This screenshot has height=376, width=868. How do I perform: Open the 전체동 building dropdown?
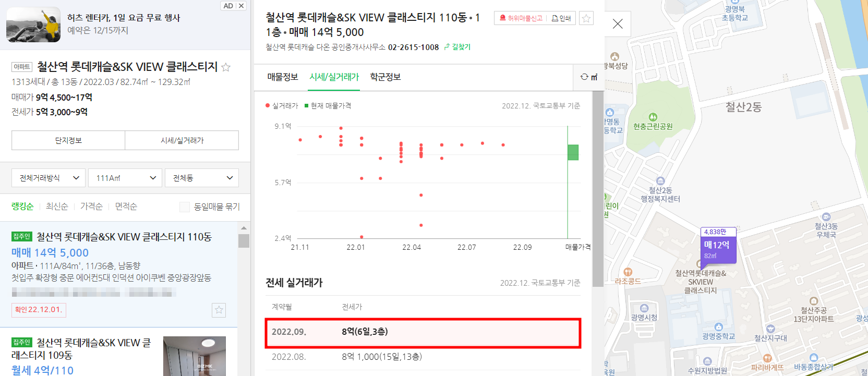[x=202, y=178]
